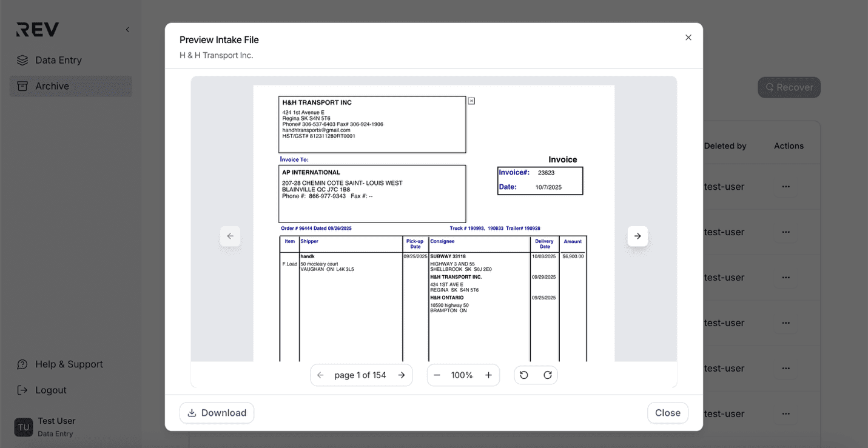
Task: Open the Actions menu for the bottom row
Action: pyautogui.click(x=786, y=413)
